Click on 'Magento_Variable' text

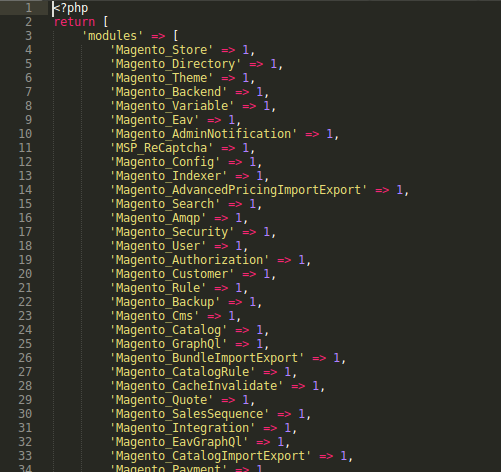click(172, 106)
